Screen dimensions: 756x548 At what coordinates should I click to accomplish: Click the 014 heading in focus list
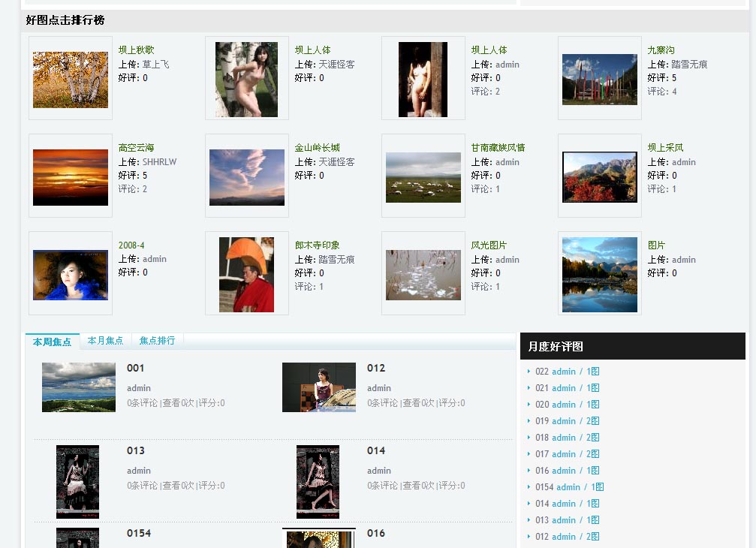(376, 450)
